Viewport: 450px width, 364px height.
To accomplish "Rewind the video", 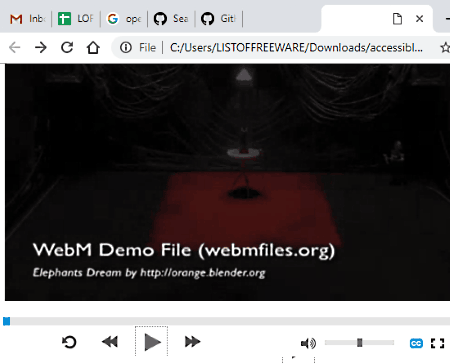I will [x=110, y=342].
